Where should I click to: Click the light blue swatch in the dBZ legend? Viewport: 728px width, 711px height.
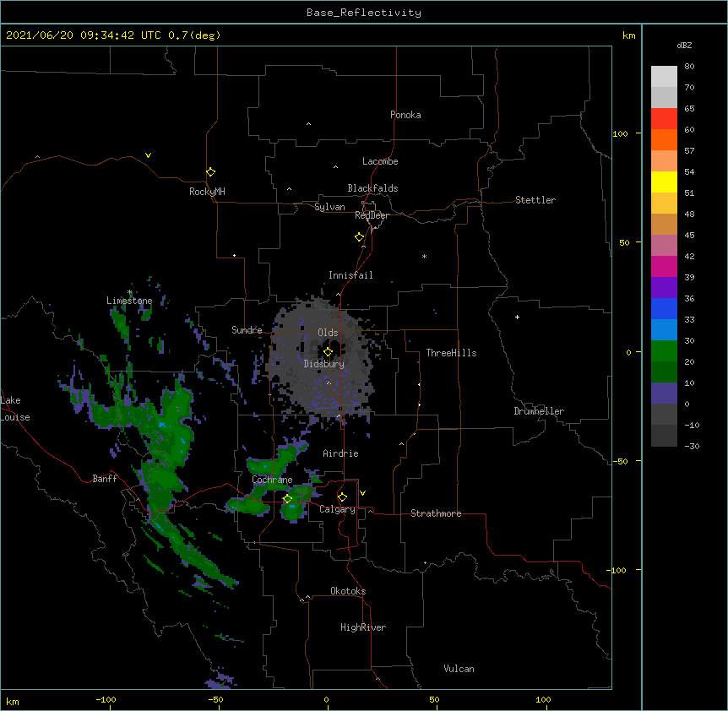coord(664,330)
